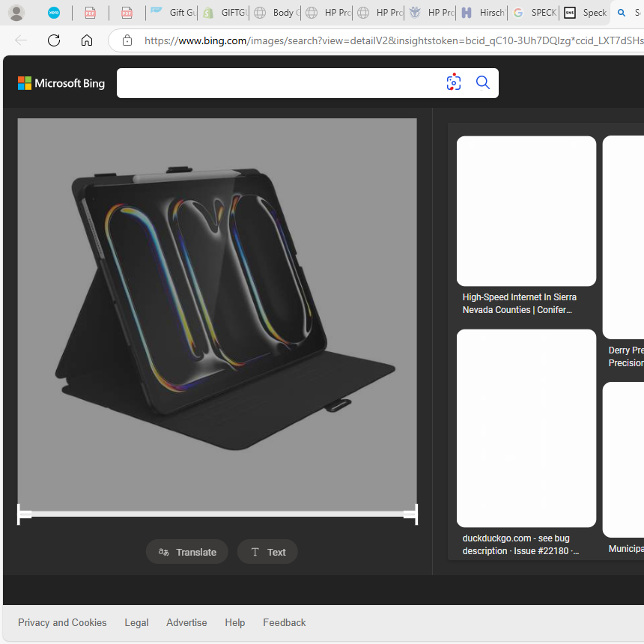Screen dimensions: 644x644
Task: Click the magnifier search icon in Bing box
Action: [483, 83]
